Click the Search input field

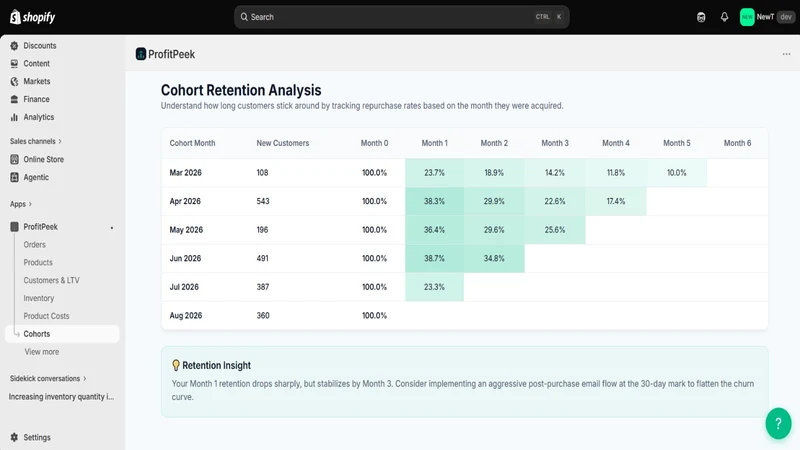click(402, 17)
